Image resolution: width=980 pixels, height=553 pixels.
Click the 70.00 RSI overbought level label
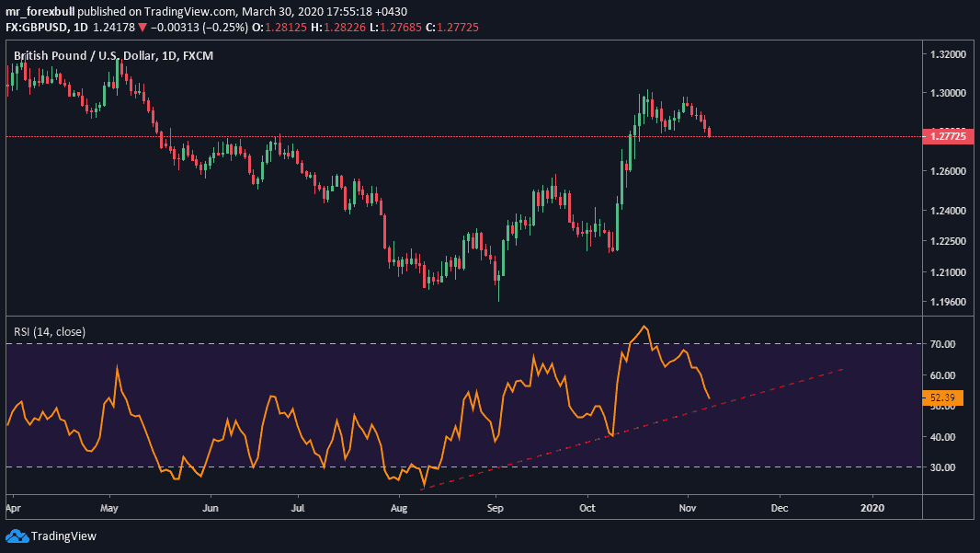pyautogui.click(x=942, y=344)
